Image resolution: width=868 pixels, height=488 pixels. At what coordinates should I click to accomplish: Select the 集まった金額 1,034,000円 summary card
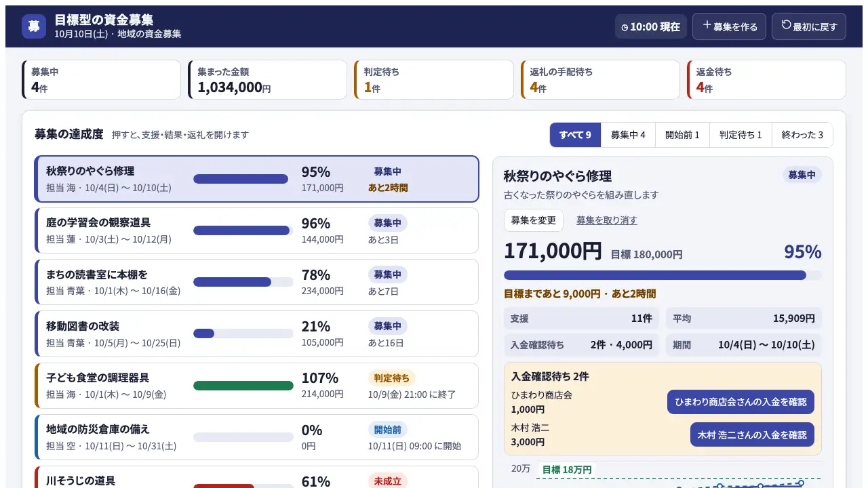268,79
